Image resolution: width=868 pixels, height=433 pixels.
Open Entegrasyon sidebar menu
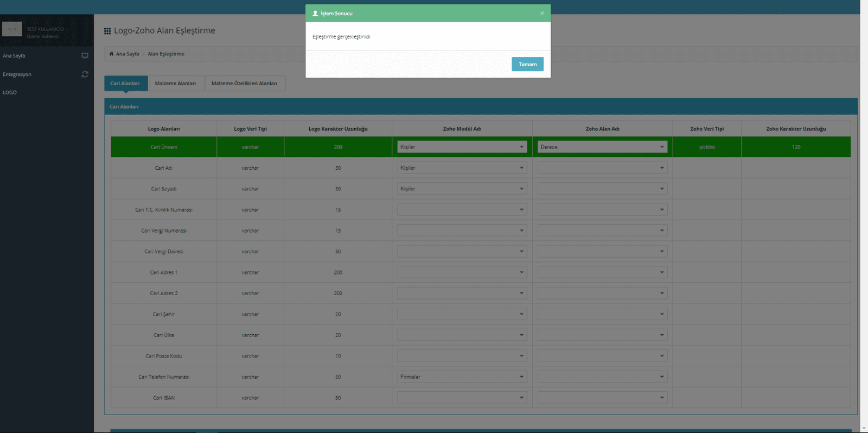click(17, 74)
